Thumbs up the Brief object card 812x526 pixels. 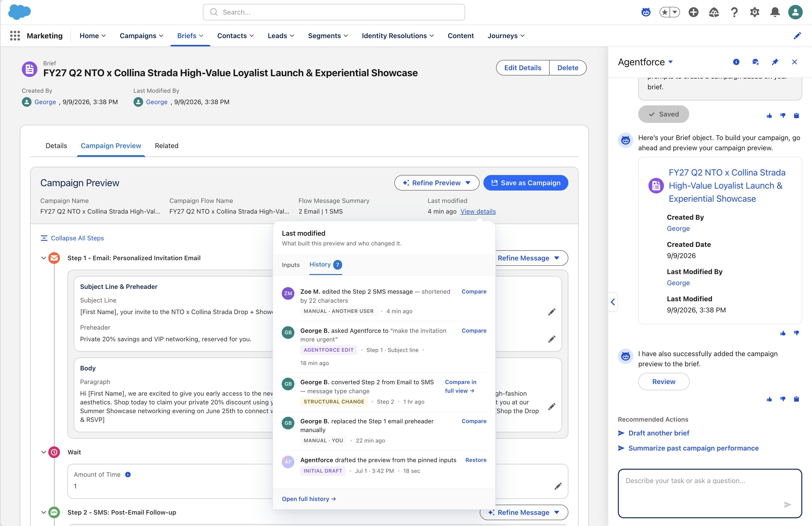coord(783,333)
